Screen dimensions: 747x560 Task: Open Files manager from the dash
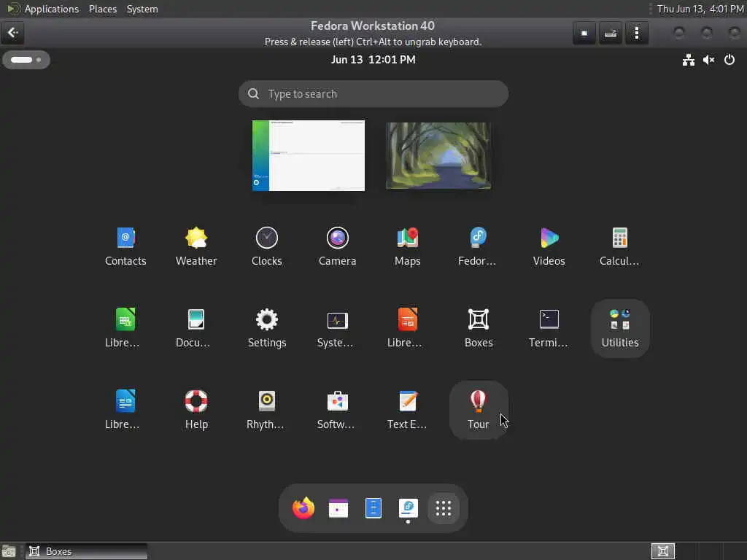pos(373,508)
